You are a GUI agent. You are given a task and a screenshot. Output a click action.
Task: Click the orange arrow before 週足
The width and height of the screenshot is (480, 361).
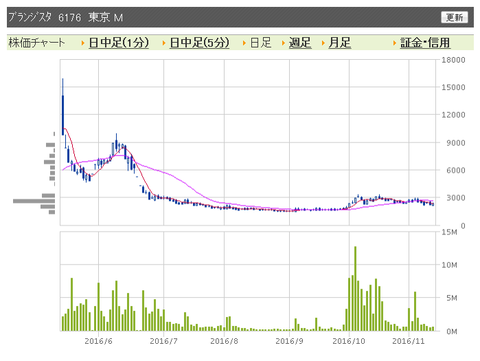coord(283,43)
